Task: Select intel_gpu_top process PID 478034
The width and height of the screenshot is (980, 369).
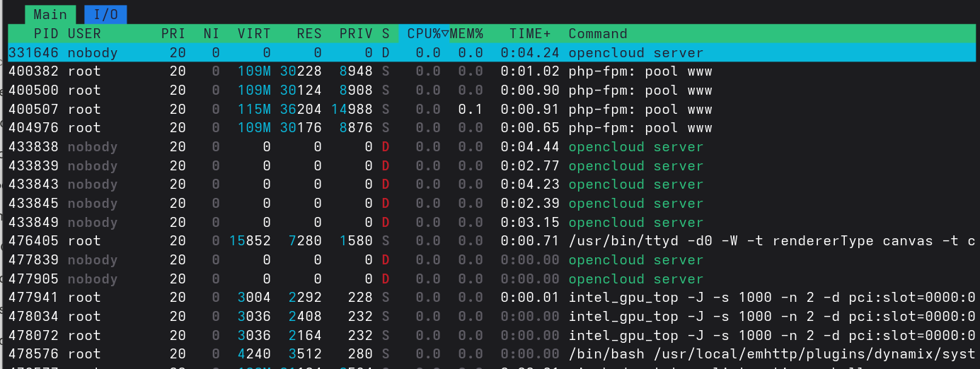Action: 491,317
